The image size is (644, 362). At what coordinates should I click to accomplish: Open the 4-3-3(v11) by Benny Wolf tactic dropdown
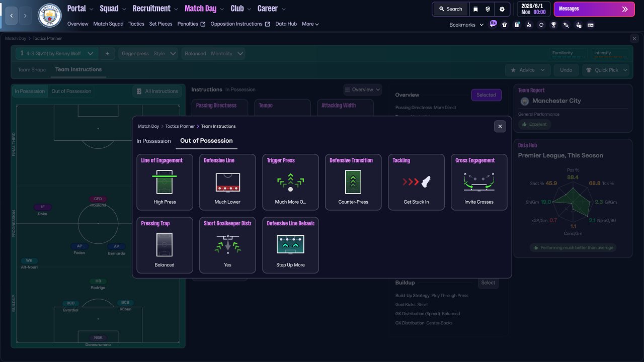click(x=57, y=53)
